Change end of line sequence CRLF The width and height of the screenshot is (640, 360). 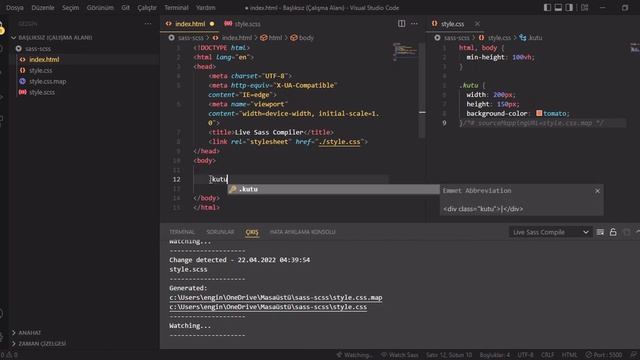(547, 355)
